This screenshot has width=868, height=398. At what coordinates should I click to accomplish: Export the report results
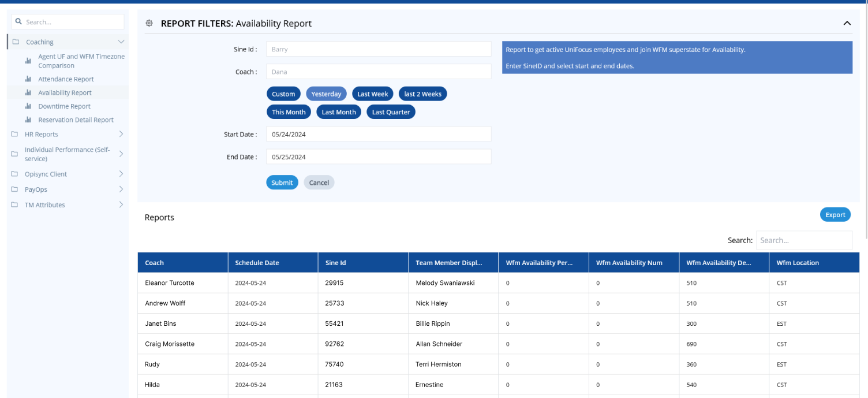[x=835, y=215]
